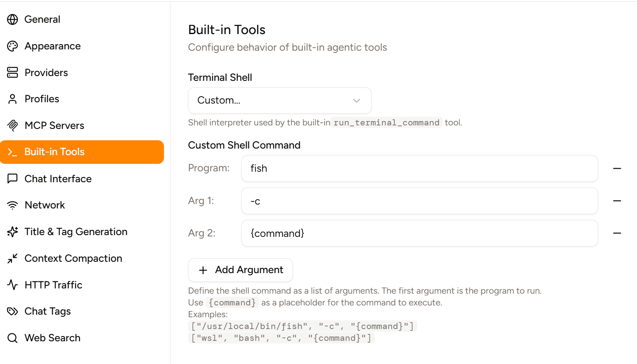This screenshot has width=637, height=364.
Task: Click into the Program field containing fish
Action: (x=419, y=168)
